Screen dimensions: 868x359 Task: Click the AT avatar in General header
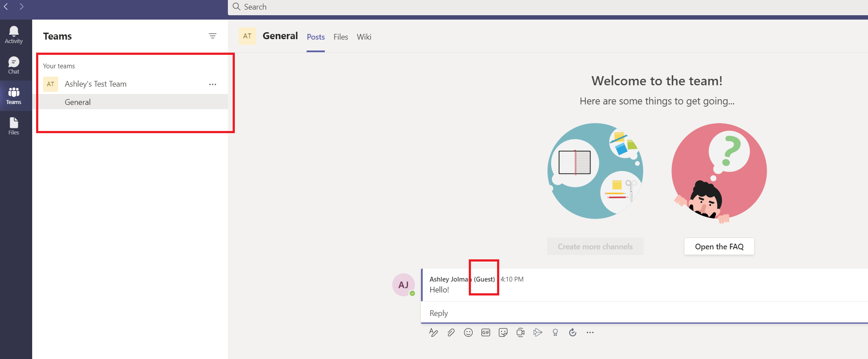point(247,36)
